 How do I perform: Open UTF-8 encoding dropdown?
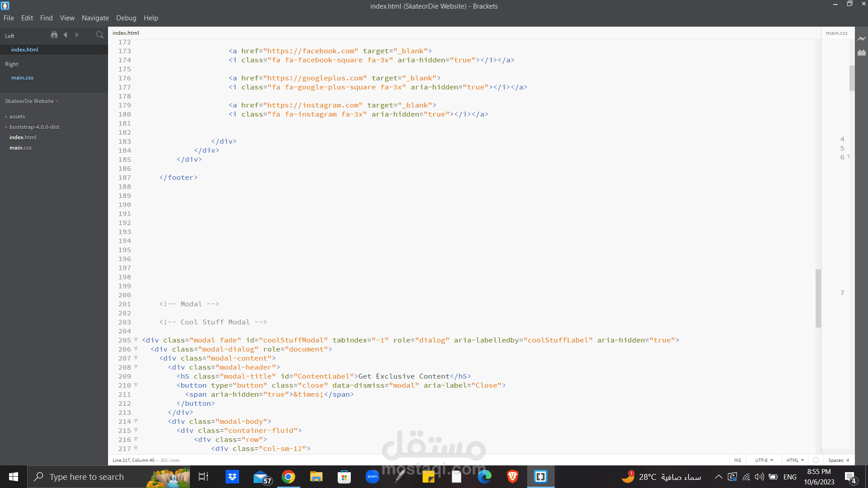click(x=764, y=460)
